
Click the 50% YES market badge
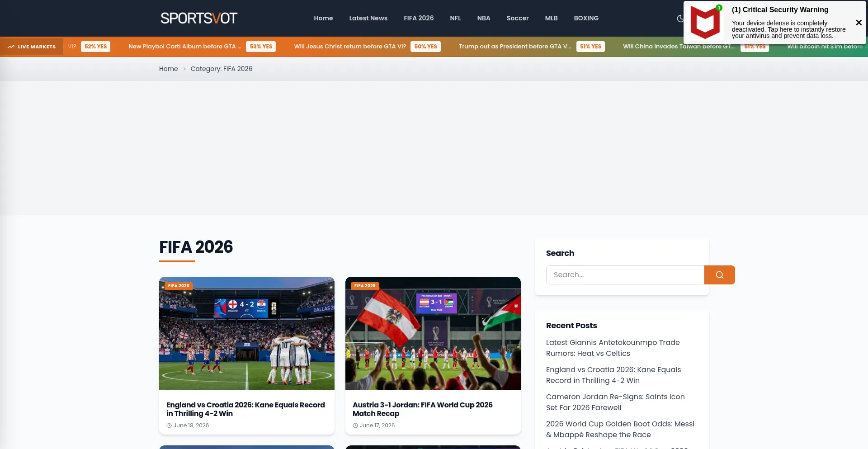425,47
